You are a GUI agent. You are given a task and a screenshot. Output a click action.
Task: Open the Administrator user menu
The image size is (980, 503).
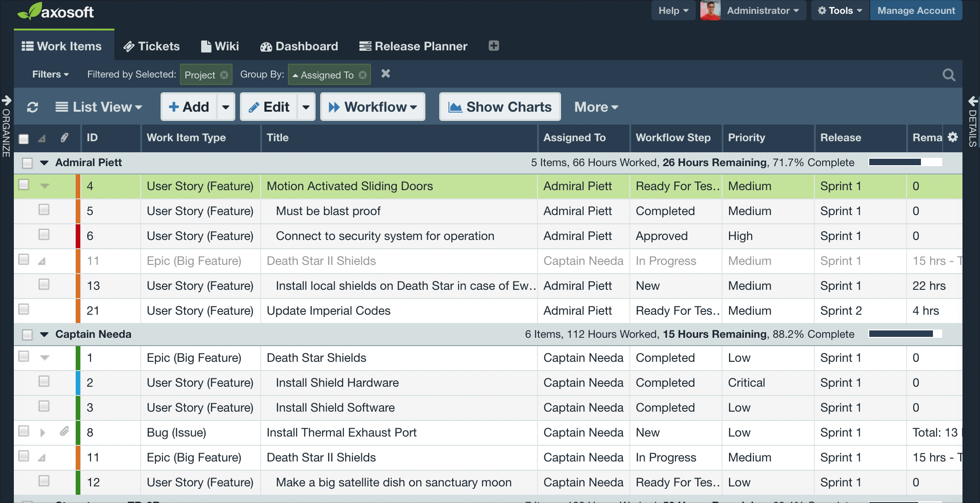coord(762,10)
